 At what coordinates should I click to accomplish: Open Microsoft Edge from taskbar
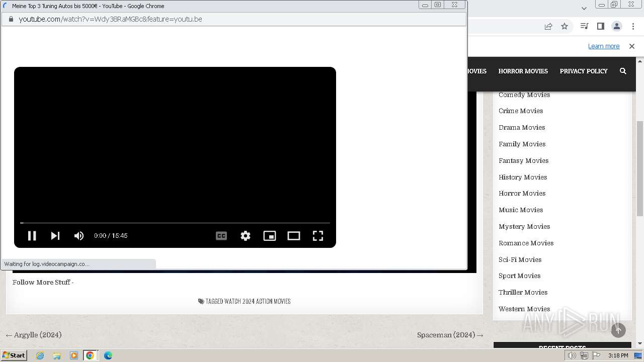coord(108,355)
